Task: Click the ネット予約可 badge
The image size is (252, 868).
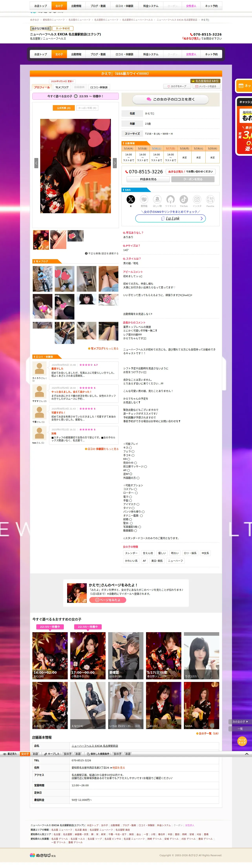Action: [x=63, y=29]
